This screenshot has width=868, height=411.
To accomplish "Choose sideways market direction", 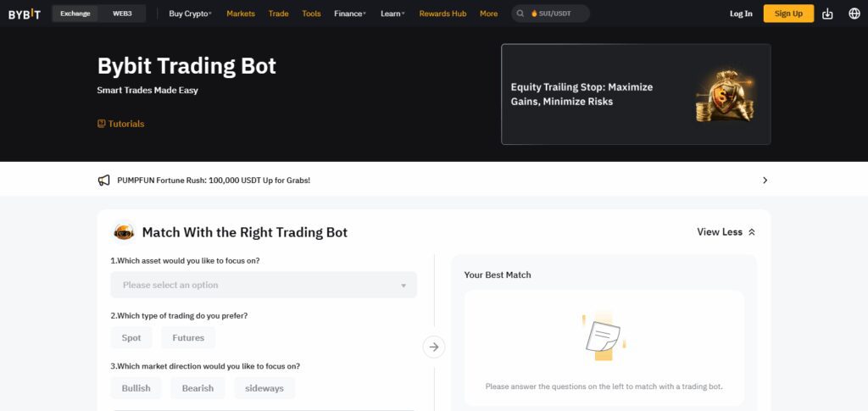I will [264, 388].
